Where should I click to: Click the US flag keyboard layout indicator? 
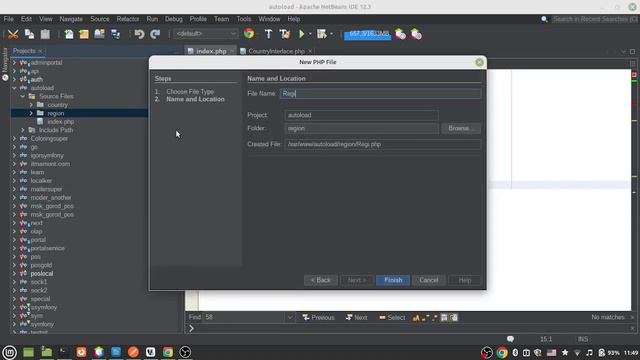[551, 352]
